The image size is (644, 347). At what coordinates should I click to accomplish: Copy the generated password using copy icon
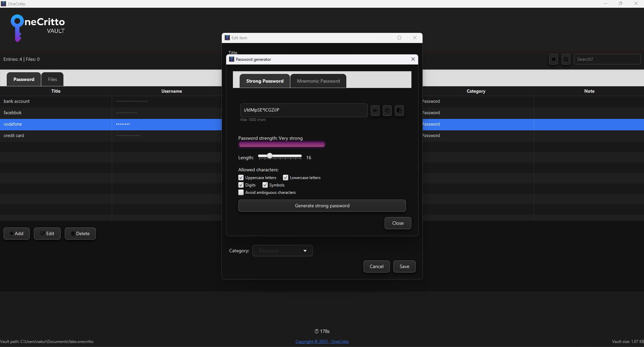point(387,111)
